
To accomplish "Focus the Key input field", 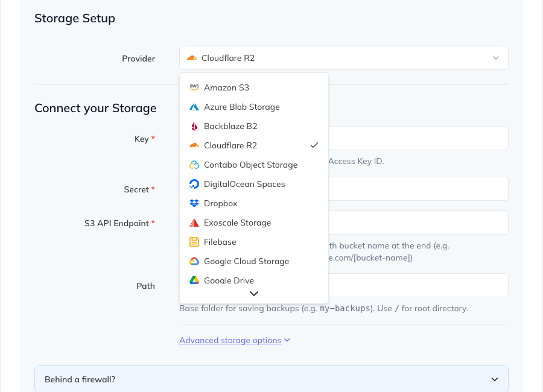I will pyautogui.click(x=418, y=138).
